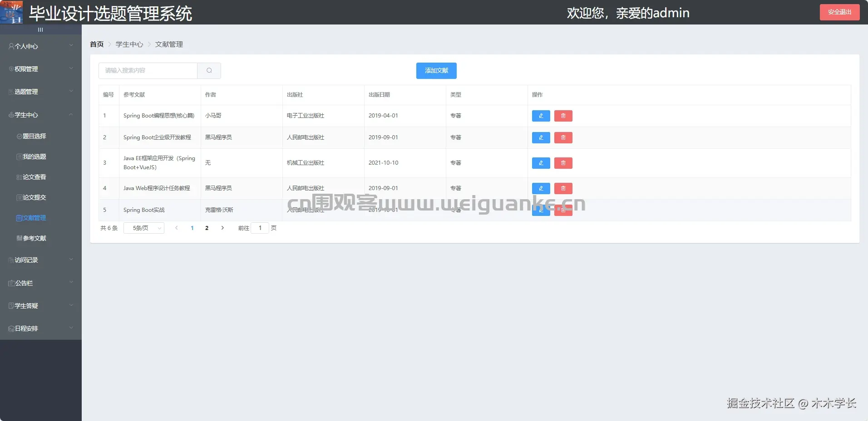Expand the 公告栏 menu
The image size is (868, 421).
pos(41,283)
